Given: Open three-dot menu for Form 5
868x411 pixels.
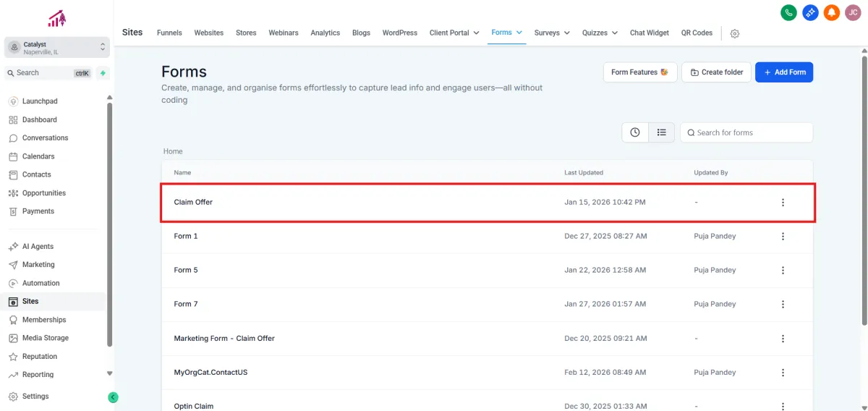Looking at the screenshot, I should coord(783,270).
